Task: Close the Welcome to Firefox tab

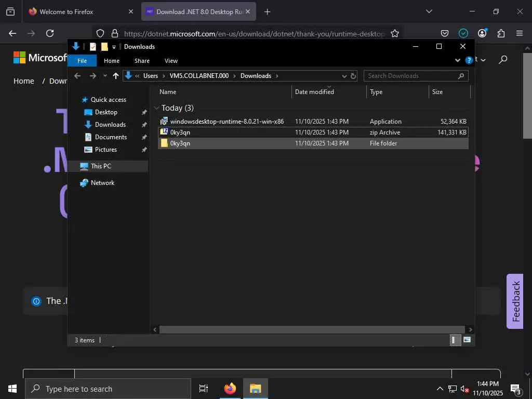Action: 131,11
